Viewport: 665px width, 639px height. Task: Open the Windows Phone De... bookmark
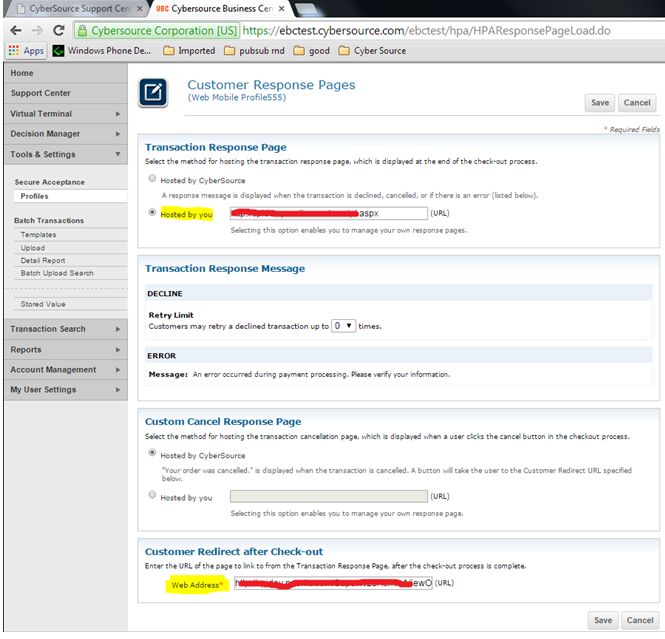102,51
